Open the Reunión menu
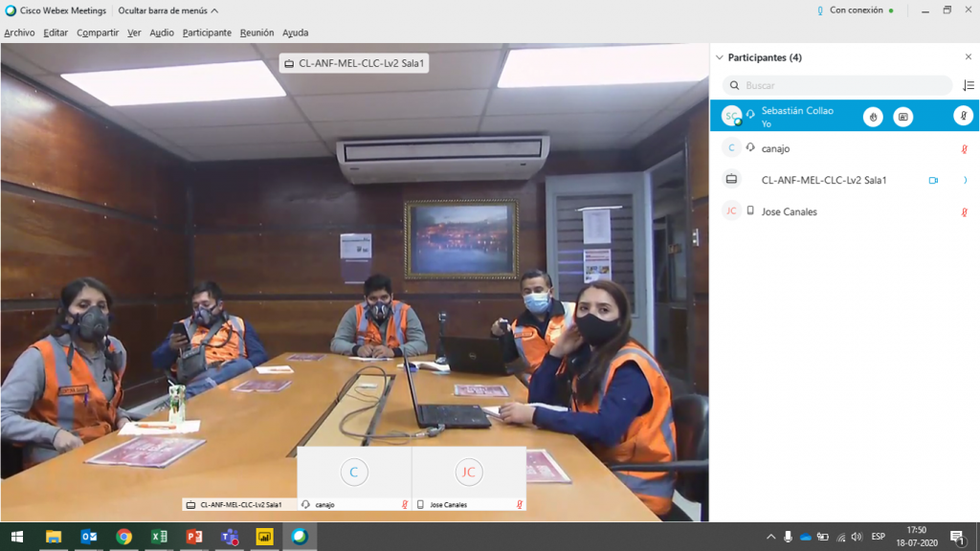This screenshot has width=980, height=551. tap(256, 33)
